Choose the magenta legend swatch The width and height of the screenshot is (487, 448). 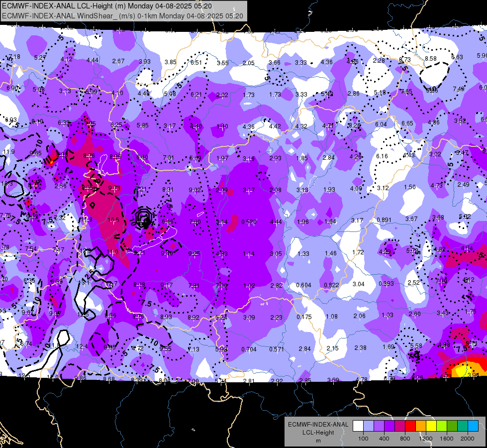[x=400, y=426]
